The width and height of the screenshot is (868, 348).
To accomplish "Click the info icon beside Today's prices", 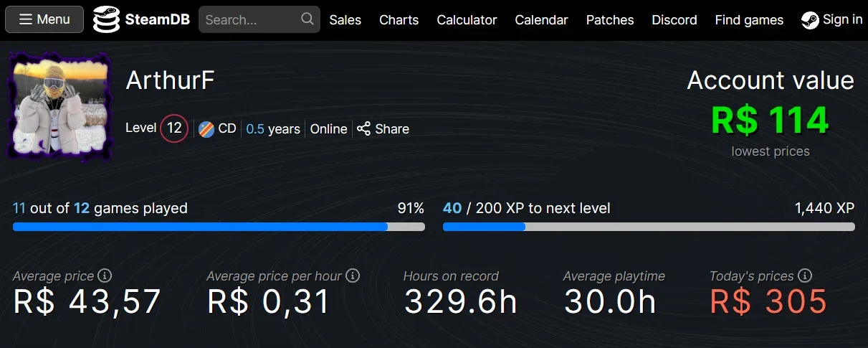I will pos(805,276).
